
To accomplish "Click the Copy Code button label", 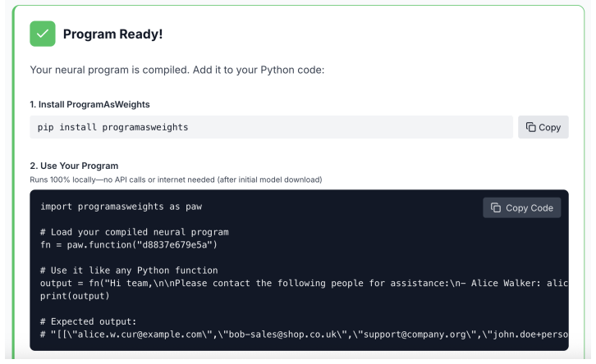I will (530, 208).
